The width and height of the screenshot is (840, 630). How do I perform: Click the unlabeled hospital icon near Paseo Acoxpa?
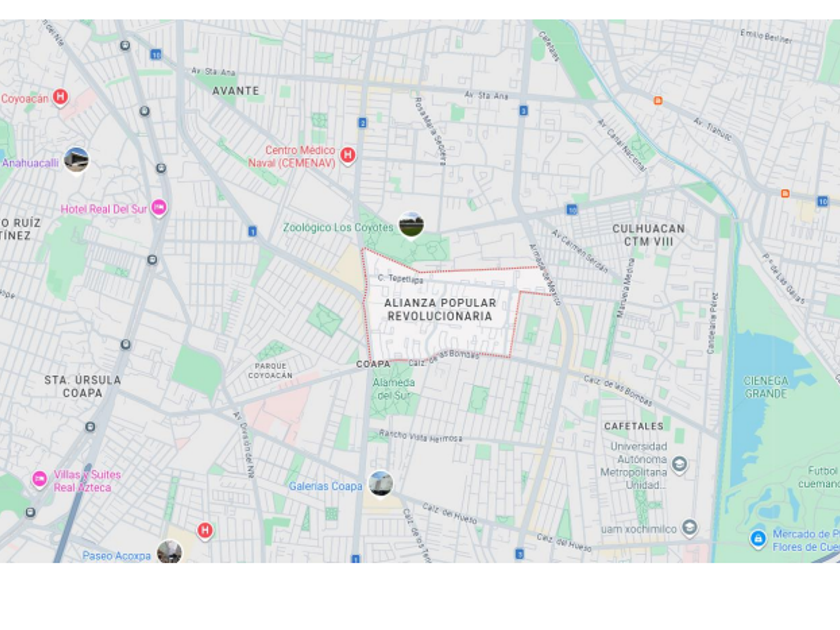[x=205, y=530]
